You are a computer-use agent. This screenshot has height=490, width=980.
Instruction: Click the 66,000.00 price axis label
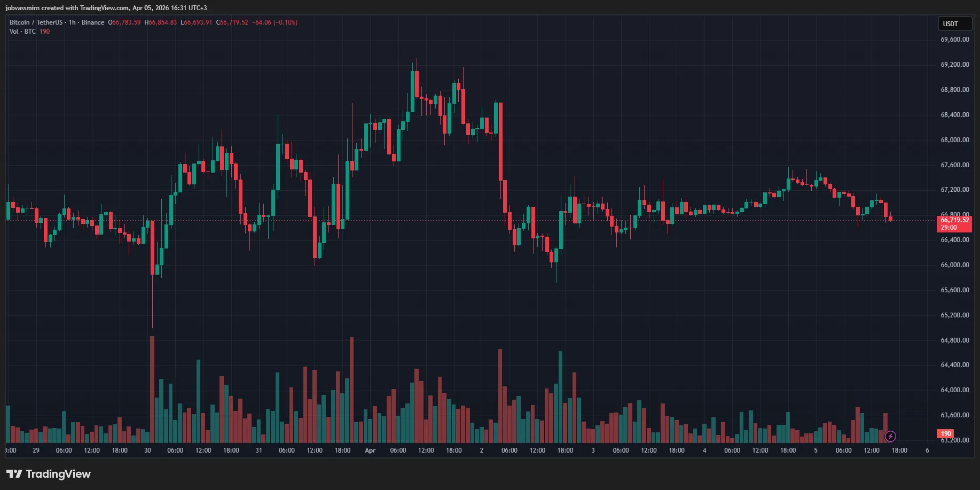(954, 265)
